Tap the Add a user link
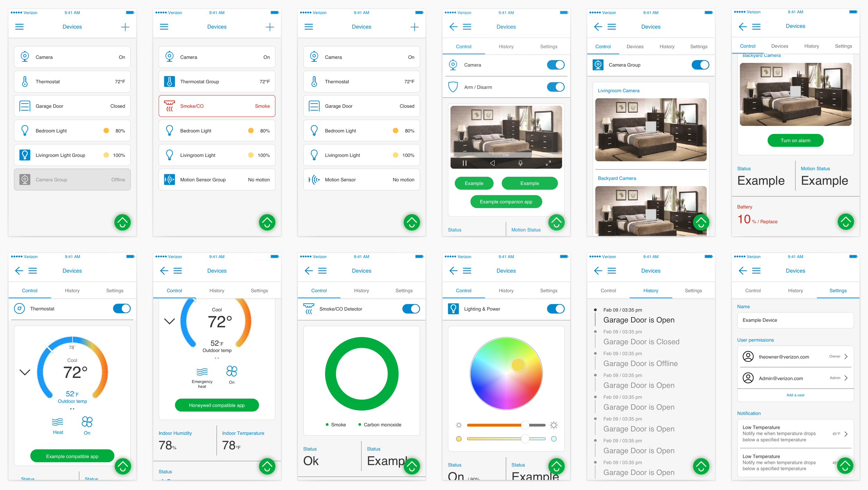Screen dimensions: 868x490 (795, 395)
